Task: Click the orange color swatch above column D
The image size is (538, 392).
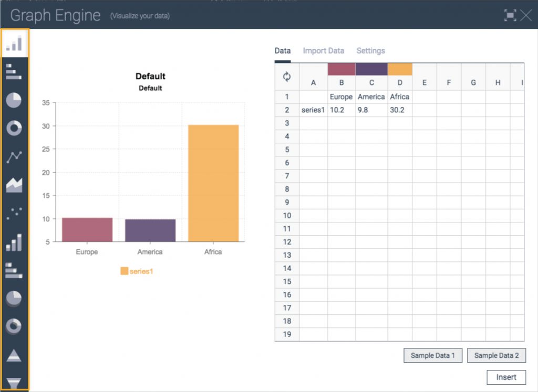Action: tap(400, 69)
